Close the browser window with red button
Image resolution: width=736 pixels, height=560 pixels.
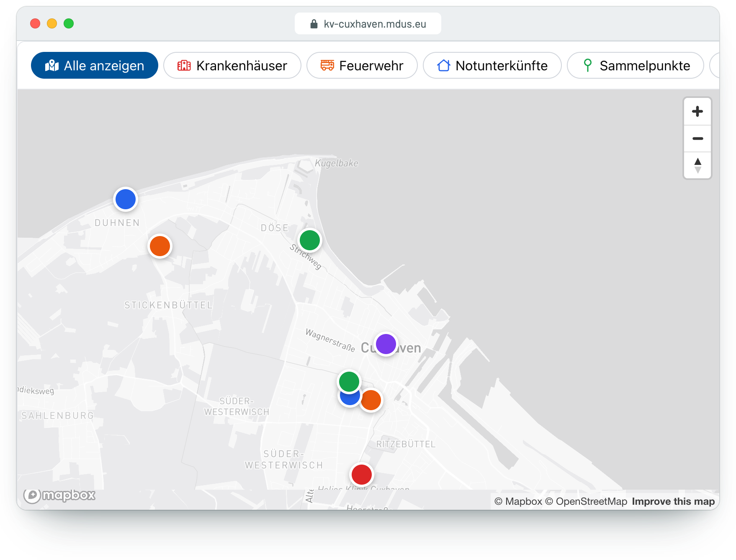pos(35,23)
